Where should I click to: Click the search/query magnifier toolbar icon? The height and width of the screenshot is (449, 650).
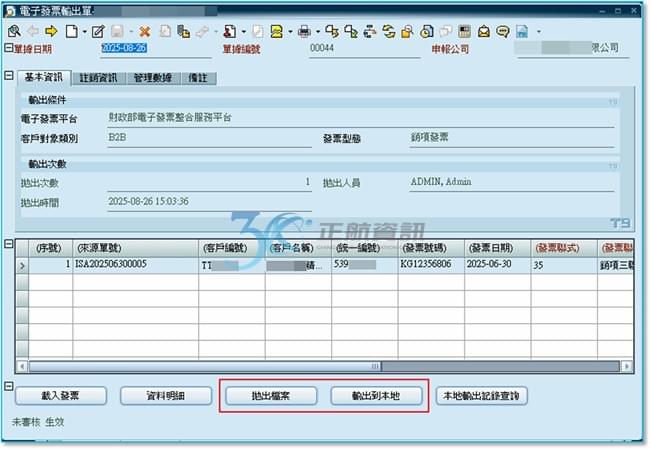14,31
